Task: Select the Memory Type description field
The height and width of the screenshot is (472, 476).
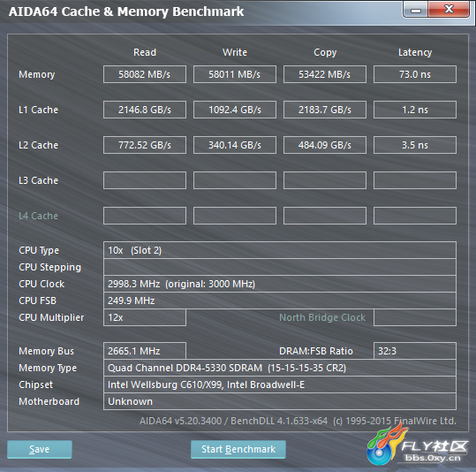Action: [x=280, y=368]
